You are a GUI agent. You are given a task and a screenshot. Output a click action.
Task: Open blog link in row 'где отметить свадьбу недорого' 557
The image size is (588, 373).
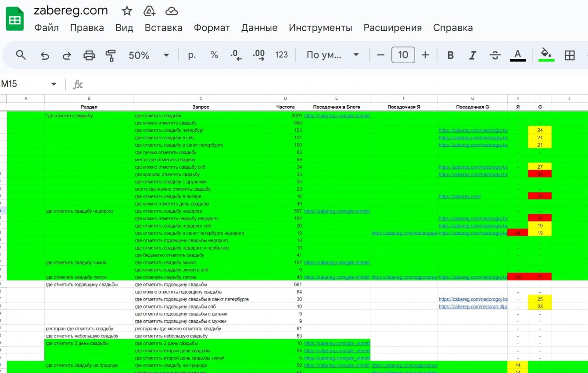tap(337, 211)
